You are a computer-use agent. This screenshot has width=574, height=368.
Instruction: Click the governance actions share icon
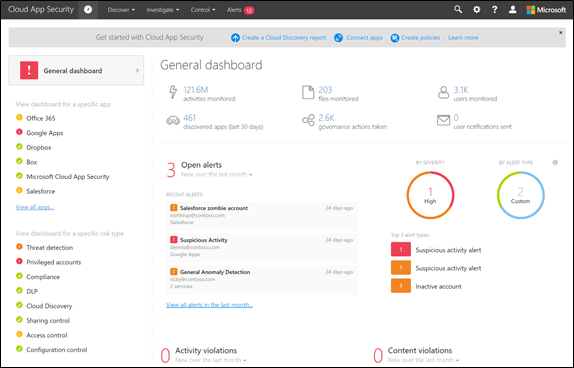[308, 120]
